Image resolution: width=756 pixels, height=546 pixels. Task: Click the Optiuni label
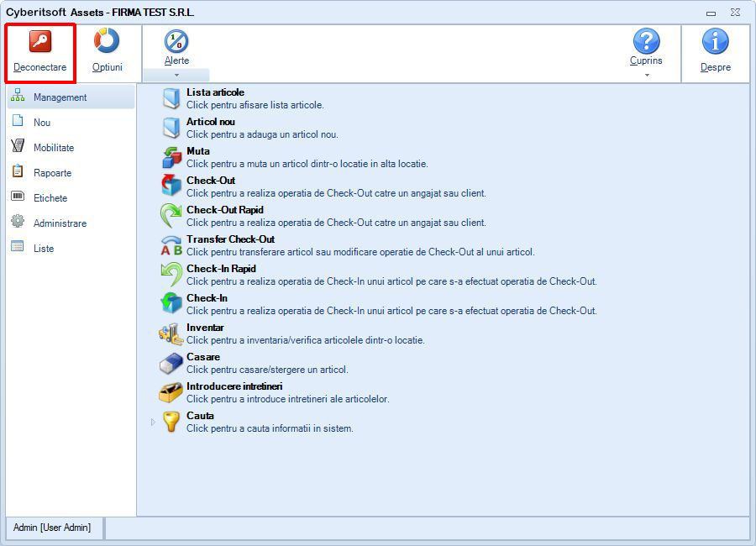click(107, 67)
